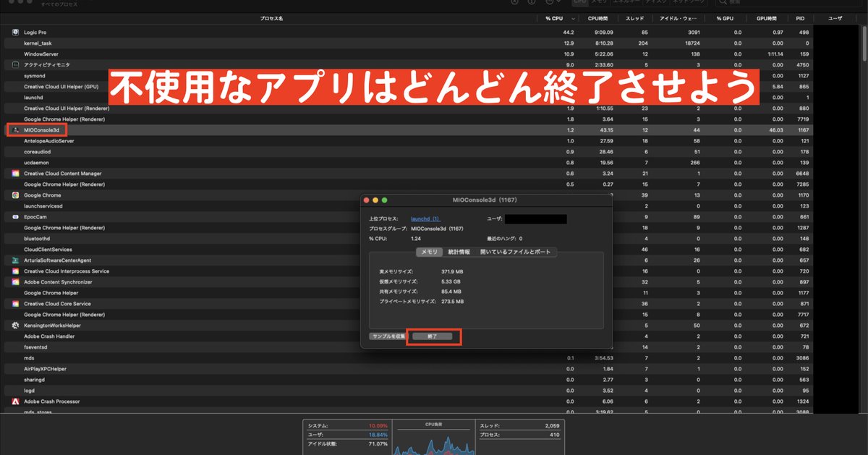Zoom the MIOConsole3d info window
Screen dimensions: 868x455
[x=385, y=200]
